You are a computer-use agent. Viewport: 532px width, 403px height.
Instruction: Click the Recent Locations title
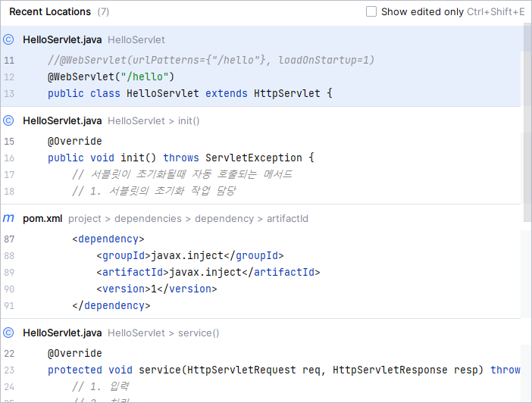pos(50,11)
